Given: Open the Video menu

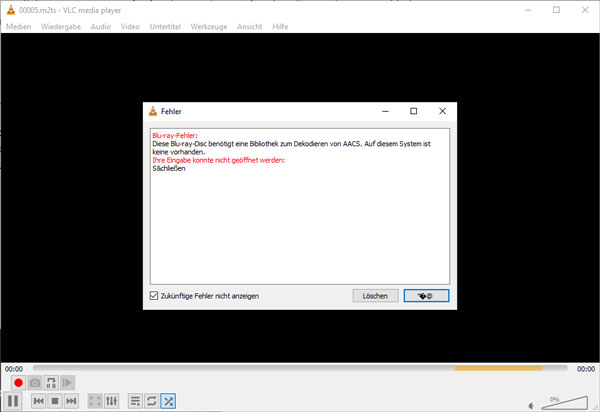Looking at the screenshot, I should coord(130,26).
